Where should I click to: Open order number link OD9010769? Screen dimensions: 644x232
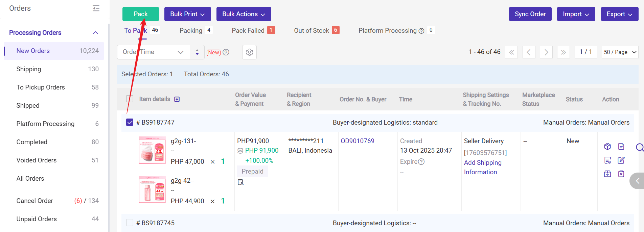358,141
